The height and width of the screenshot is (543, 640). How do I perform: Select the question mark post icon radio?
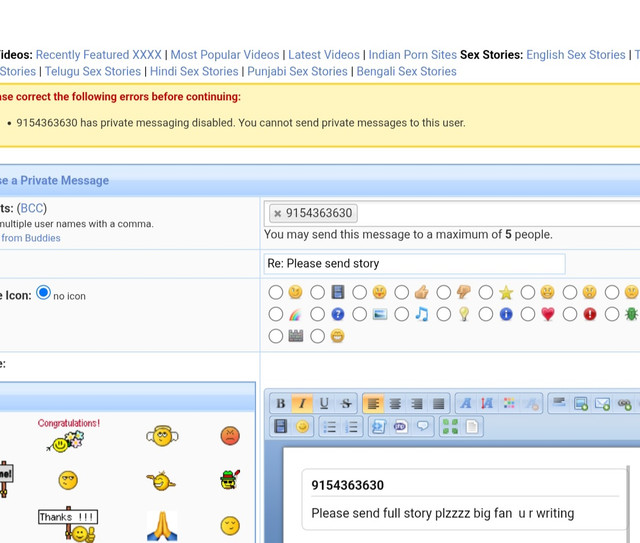(x=318, y=314)
